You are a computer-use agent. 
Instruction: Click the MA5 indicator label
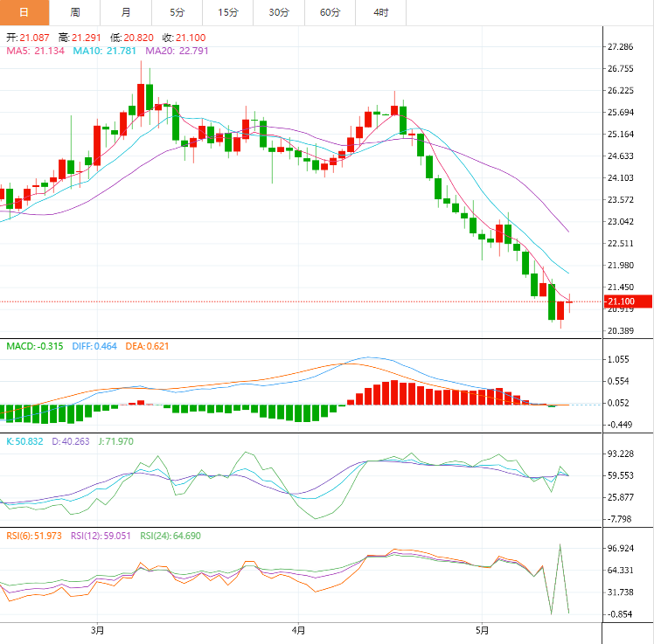tap(36, 51)
